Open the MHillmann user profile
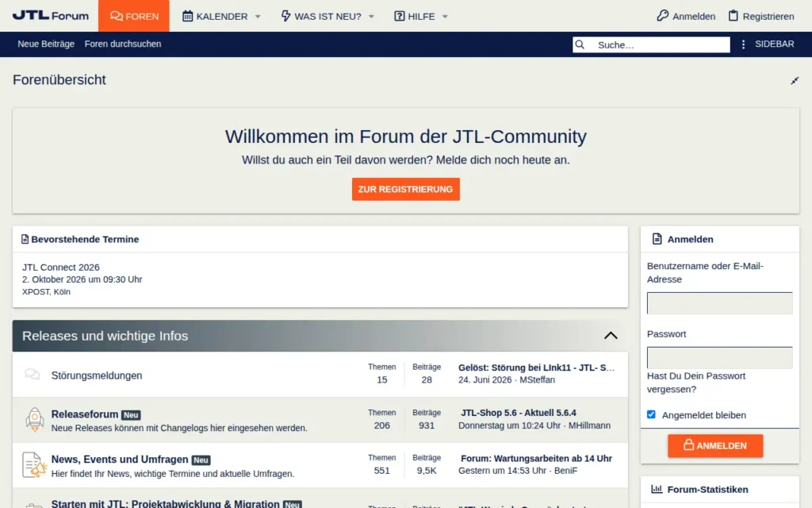The image size is (812, 508). click(x=589, y=425)
